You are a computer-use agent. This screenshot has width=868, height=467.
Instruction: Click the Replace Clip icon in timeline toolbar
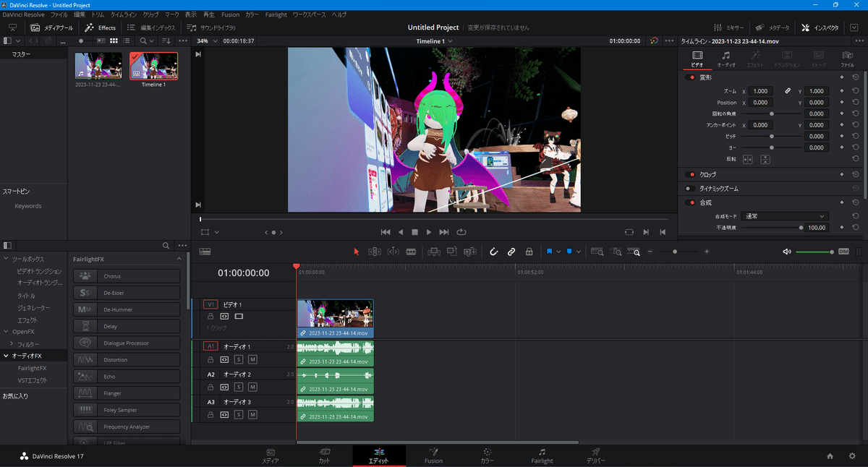pyautogui.click(x=471, y=252)
